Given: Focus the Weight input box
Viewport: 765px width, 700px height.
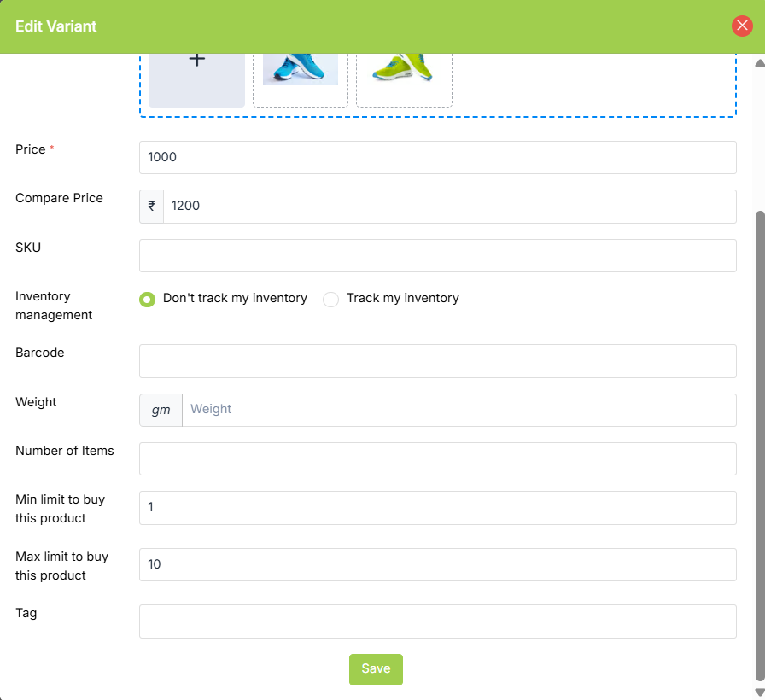Looking at the screenshot, I should point(458,410).
